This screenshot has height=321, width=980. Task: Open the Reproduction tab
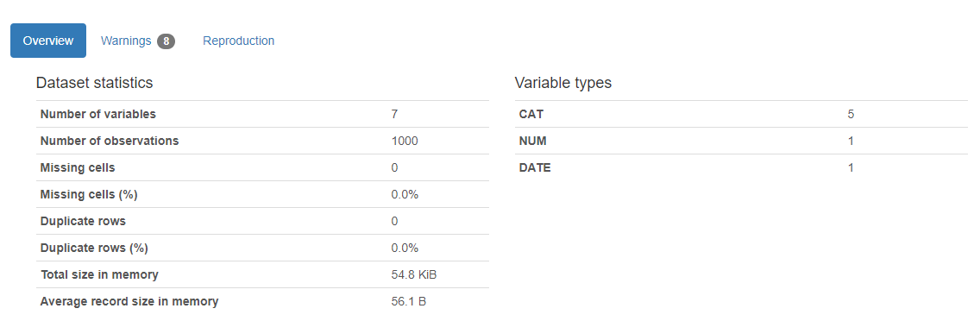tap(238, 41)
